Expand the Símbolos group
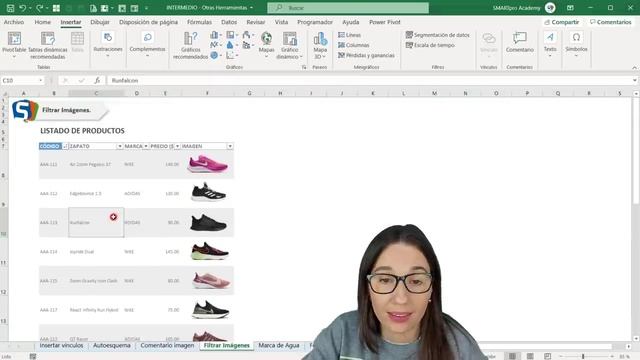This screenshot has height=360, width=640. click(576, 44)
